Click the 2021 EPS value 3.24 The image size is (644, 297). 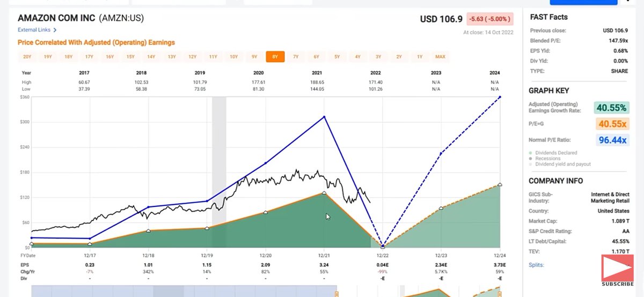(324, 265)
